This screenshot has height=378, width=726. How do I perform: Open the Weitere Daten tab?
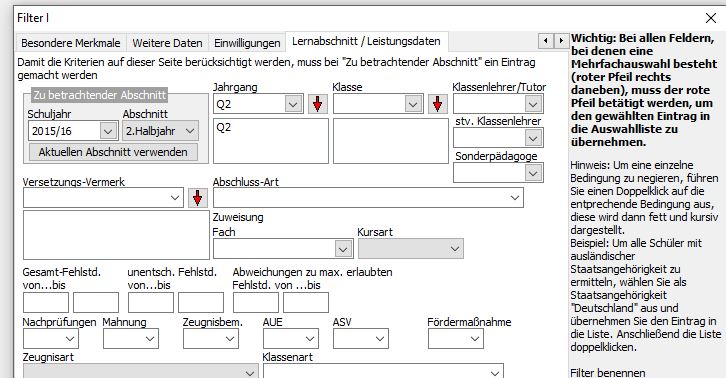click(168, 43)
